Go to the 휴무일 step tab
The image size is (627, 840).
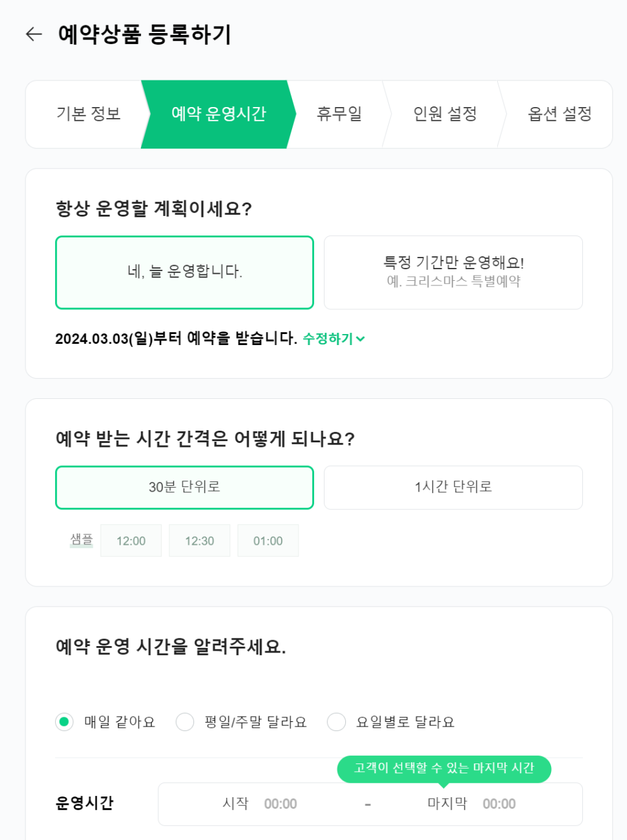(339, 114)
